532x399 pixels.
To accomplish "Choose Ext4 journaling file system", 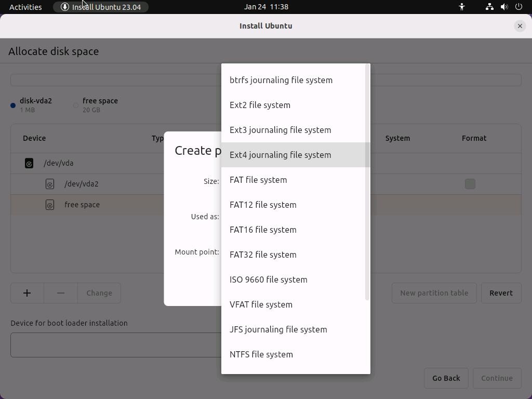I will pos(280,155).
